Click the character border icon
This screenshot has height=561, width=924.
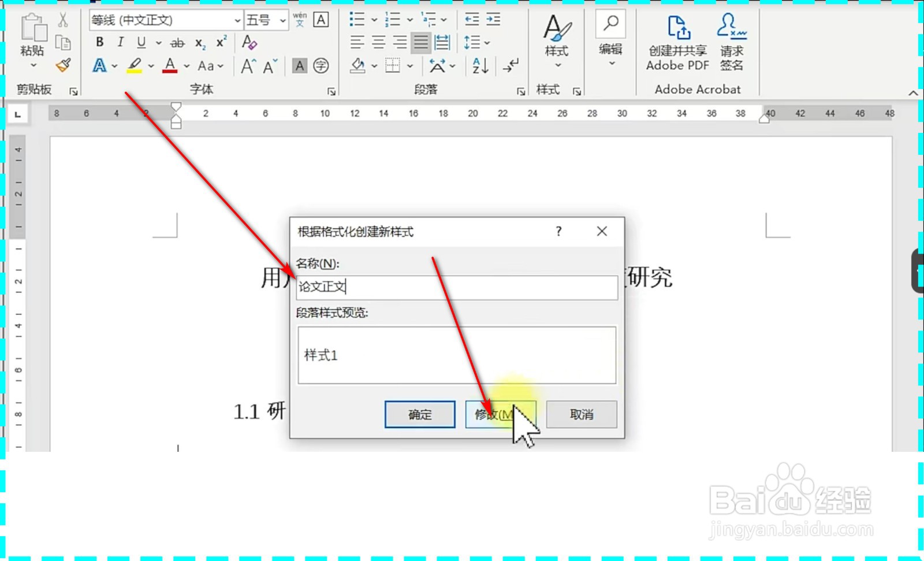click(x=321, y=20)
